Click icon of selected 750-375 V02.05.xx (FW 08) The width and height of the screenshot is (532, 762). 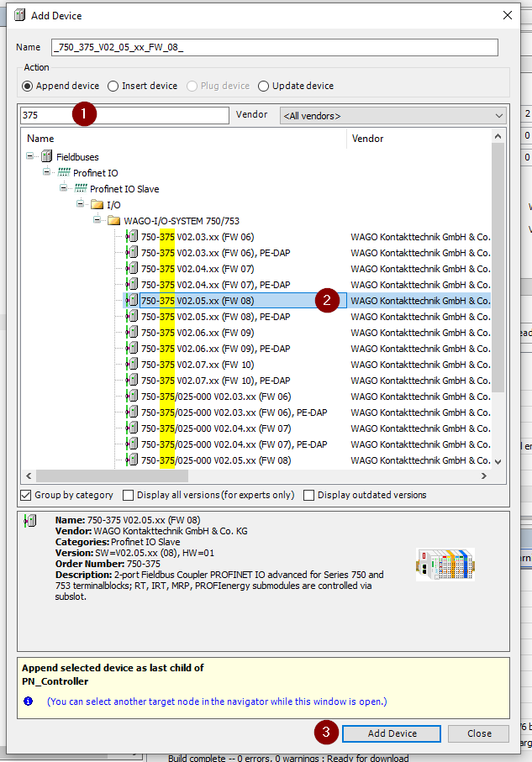click(132, 300)
